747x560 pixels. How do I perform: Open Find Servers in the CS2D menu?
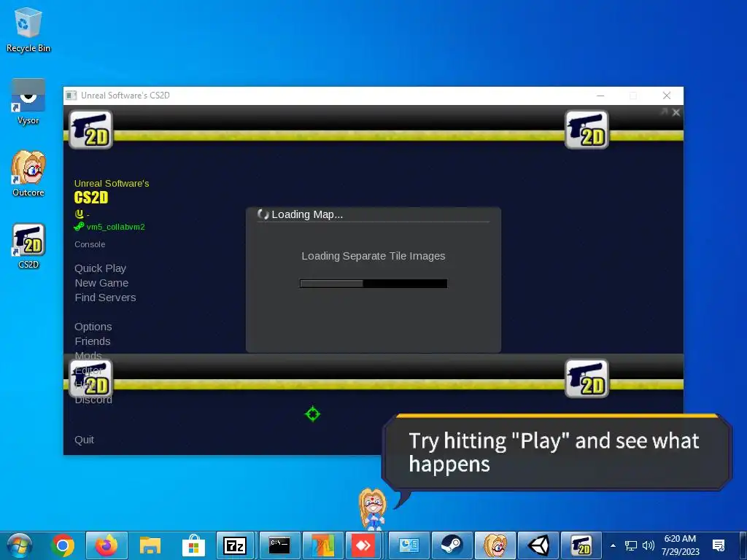[x=105, y=297]
